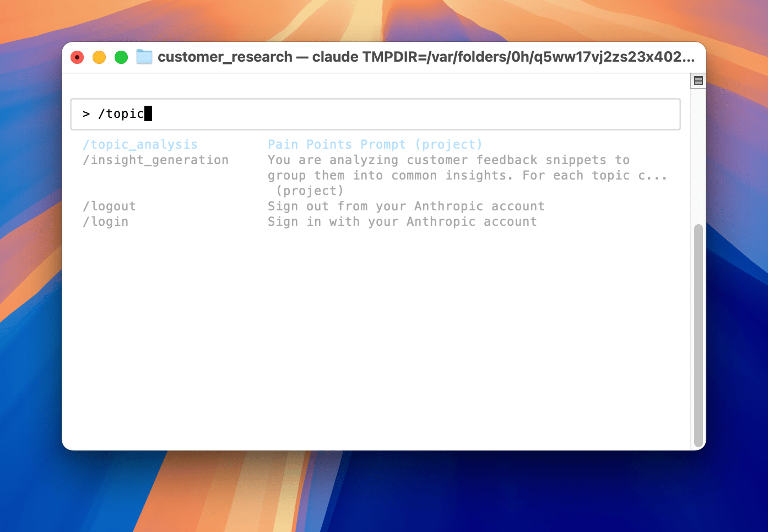Select the /topic_analysis command suggestion

(x=140, y=144)
